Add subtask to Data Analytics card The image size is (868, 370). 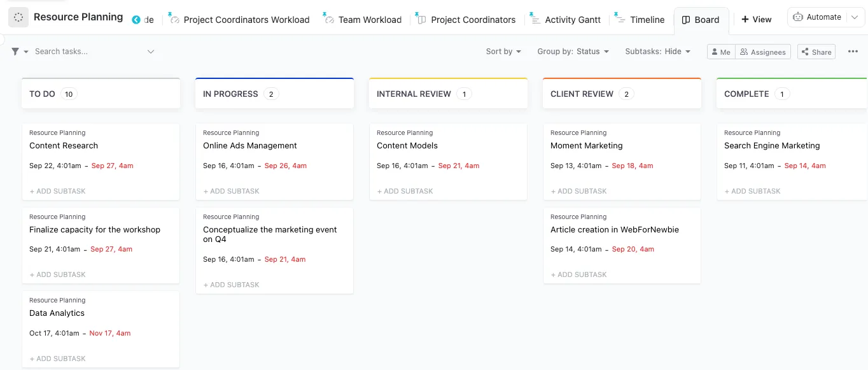(57, 359)
